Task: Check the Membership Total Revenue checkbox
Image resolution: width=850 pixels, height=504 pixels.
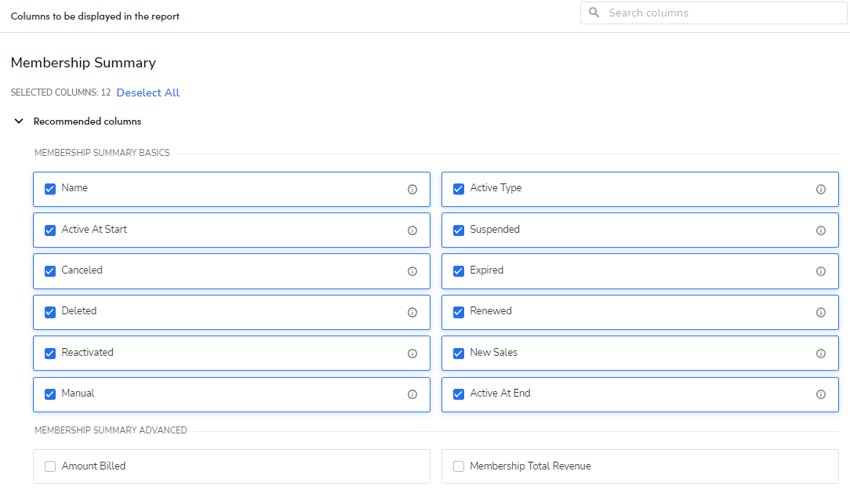Action: pos(459,466)
